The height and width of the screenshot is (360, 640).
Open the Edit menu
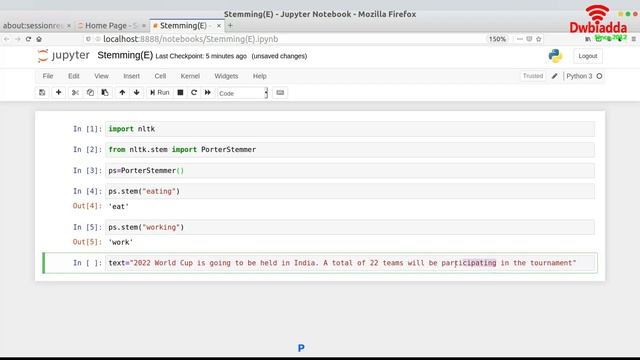74,76
